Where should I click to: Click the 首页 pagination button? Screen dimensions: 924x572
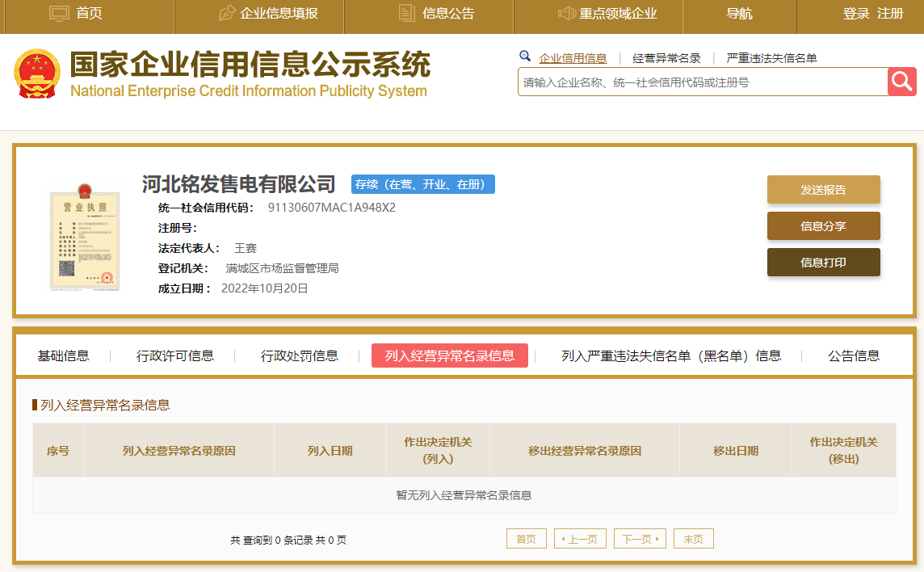[x=527, y=538]
